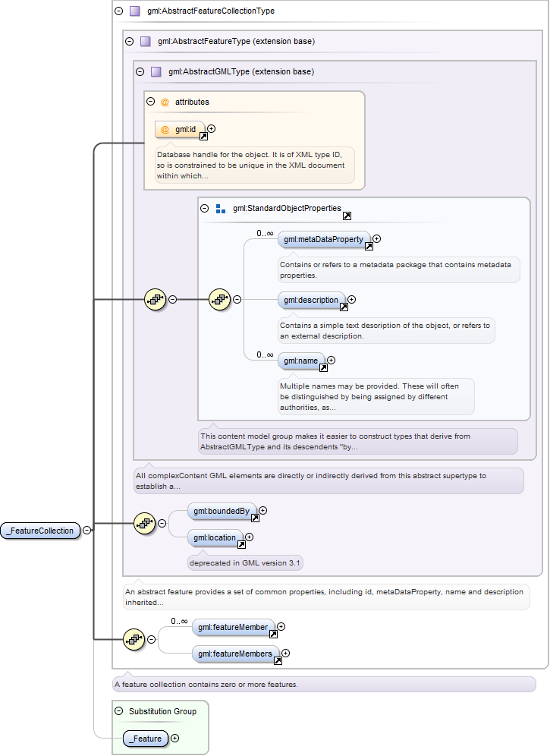The height and width of the screenshot is (756, 550).
Task: Select the gml:featureMembers element
Action: click(x=236, y=654)
